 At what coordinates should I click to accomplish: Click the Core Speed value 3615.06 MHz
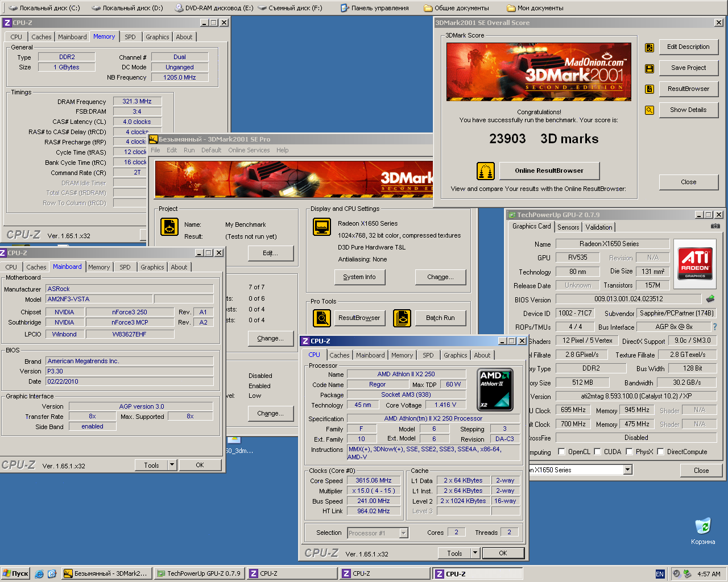point(374,481)
